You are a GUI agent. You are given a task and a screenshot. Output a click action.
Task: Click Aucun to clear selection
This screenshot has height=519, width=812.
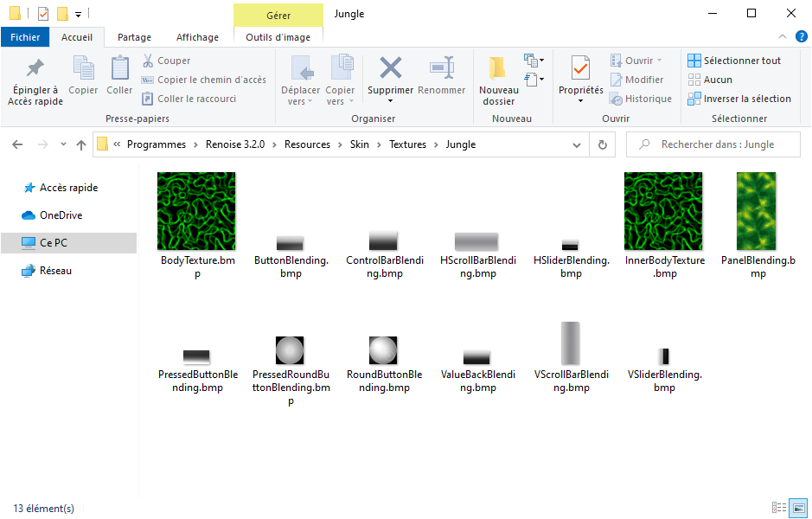710,80
